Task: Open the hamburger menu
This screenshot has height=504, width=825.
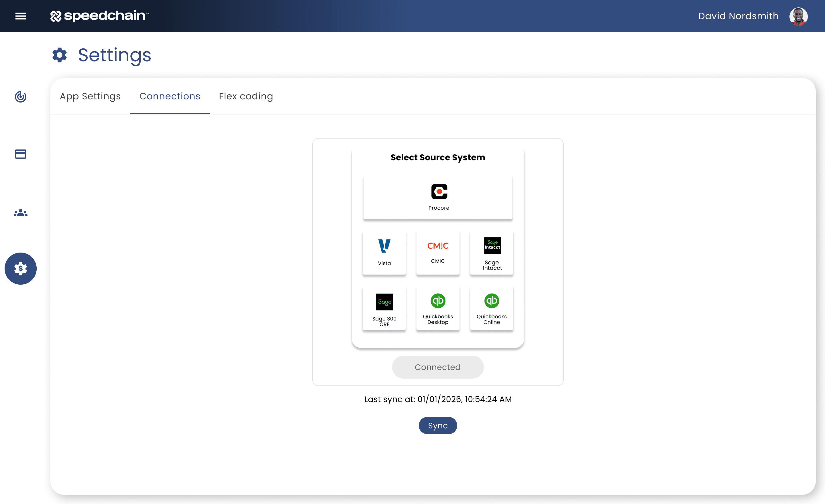Action: [x=20, y=16]
